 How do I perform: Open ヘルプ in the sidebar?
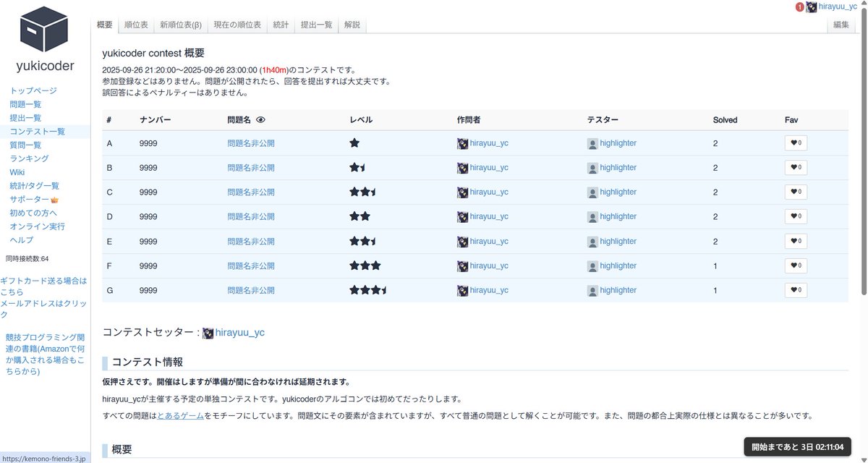click(21, 240)
